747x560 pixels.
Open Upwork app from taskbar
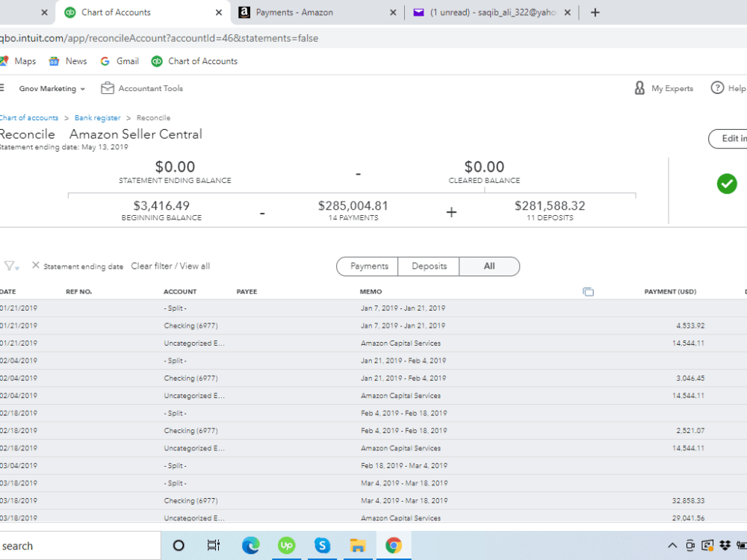tap(286, 545)
